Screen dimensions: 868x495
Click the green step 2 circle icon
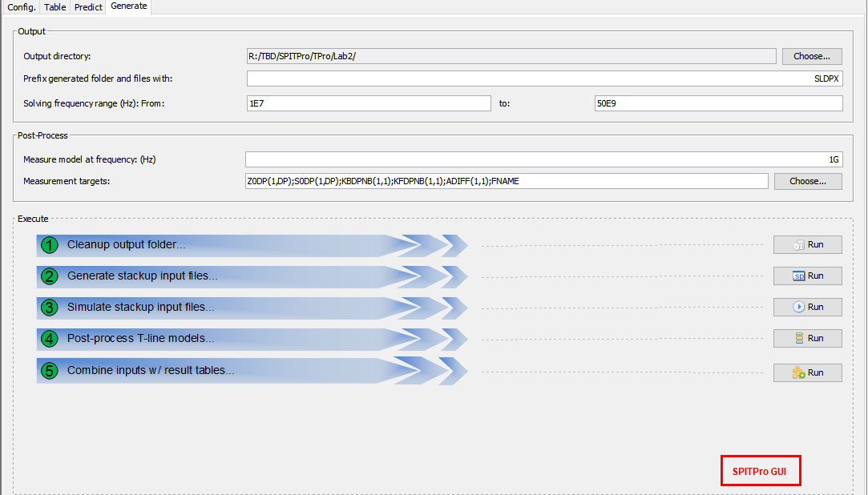50,276
